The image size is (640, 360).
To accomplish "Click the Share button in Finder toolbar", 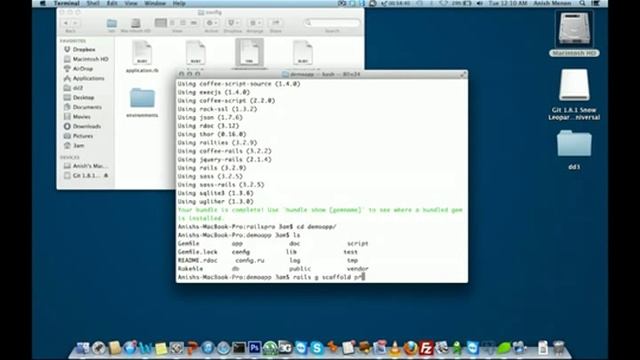I will 276,23.
